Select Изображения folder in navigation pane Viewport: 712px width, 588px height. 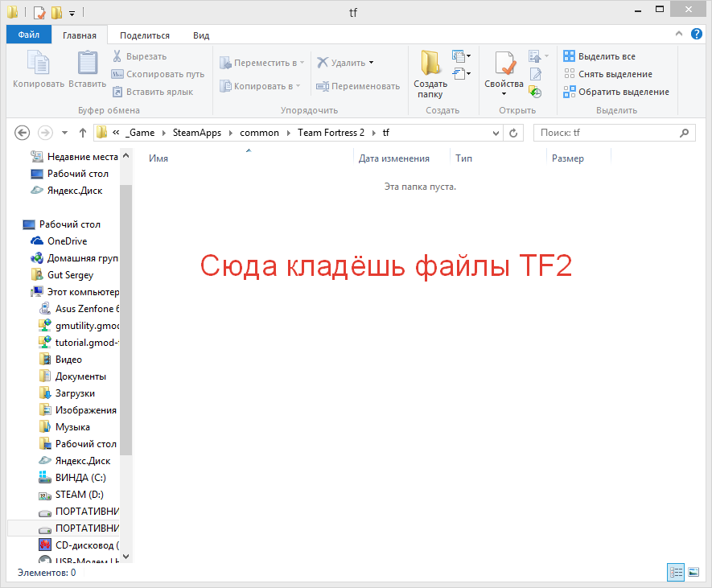78,410
